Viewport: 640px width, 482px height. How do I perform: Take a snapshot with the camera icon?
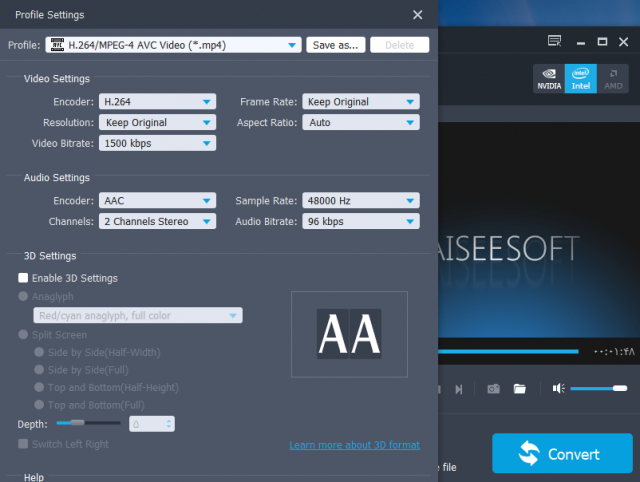click(x=493, y=389)
